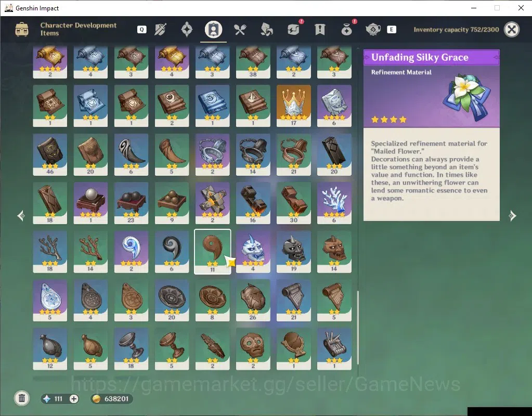
Task: Select the golden crown item, count 17
Action: pyautogui.click(x=294, y=106)
